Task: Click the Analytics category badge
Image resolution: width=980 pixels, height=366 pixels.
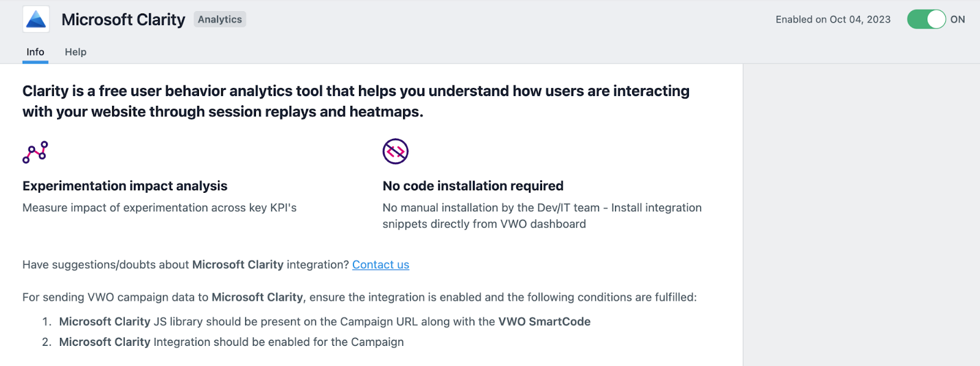Action: [x=220, y=20]
